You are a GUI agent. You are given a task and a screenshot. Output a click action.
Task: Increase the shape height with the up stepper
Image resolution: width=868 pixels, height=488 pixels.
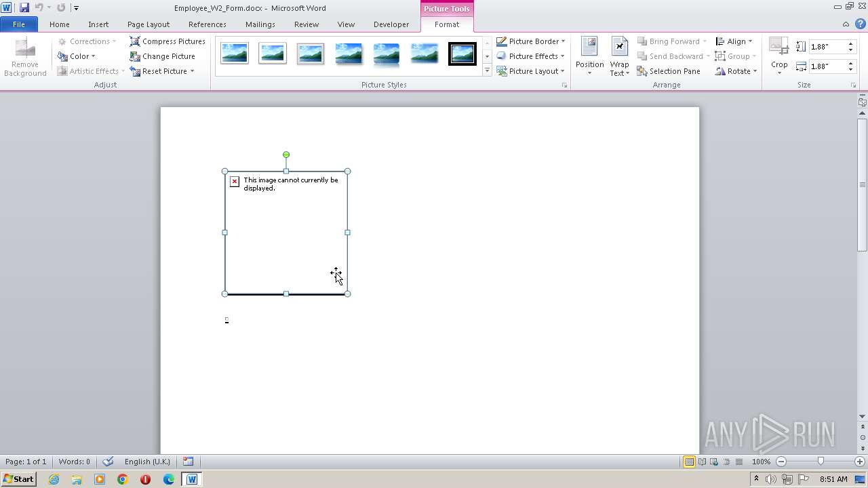pos(850,44)
